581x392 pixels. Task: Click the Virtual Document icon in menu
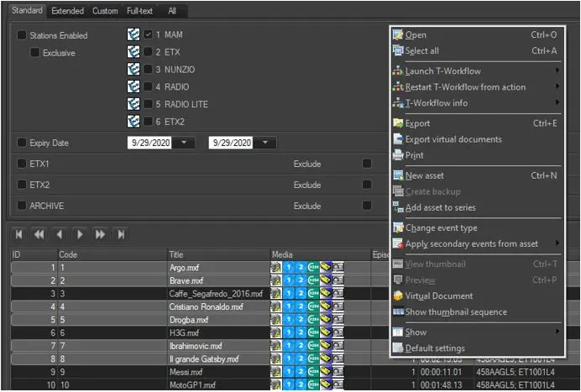(x=398, y=295)
